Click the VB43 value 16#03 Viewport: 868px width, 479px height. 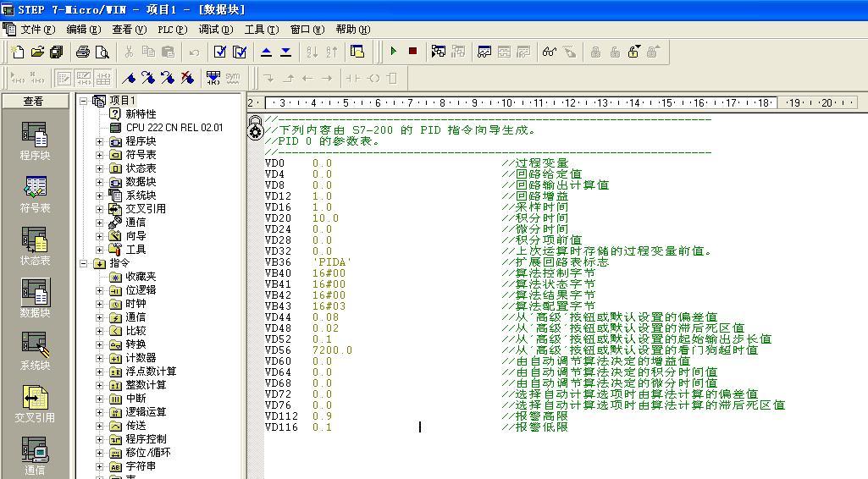[x=329, y=306]
